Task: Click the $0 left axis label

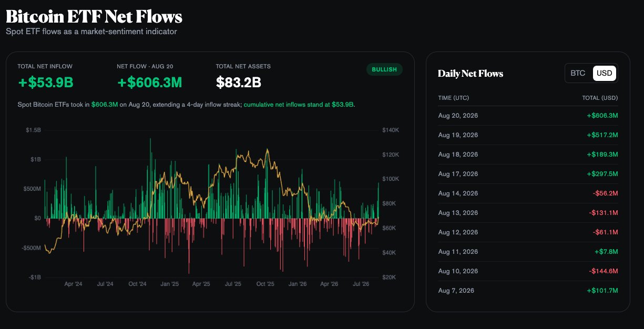Action: click(x=37, y=218)
